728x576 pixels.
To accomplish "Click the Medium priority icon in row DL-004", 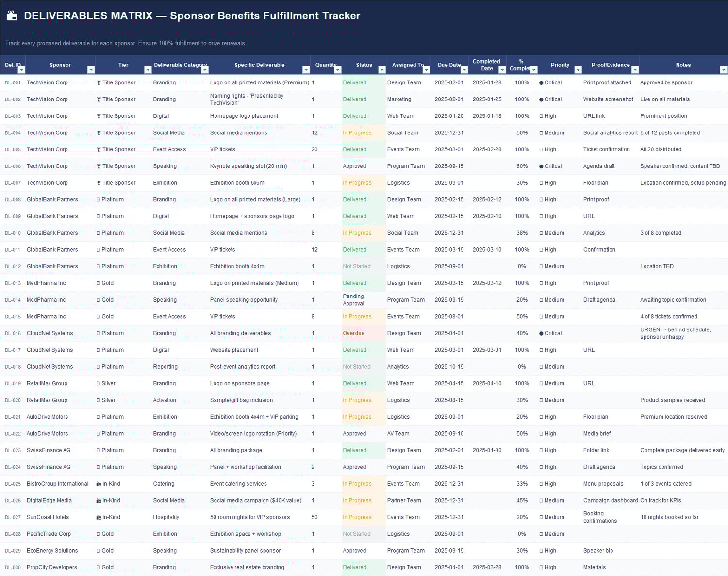I will [x=541, y=133].
